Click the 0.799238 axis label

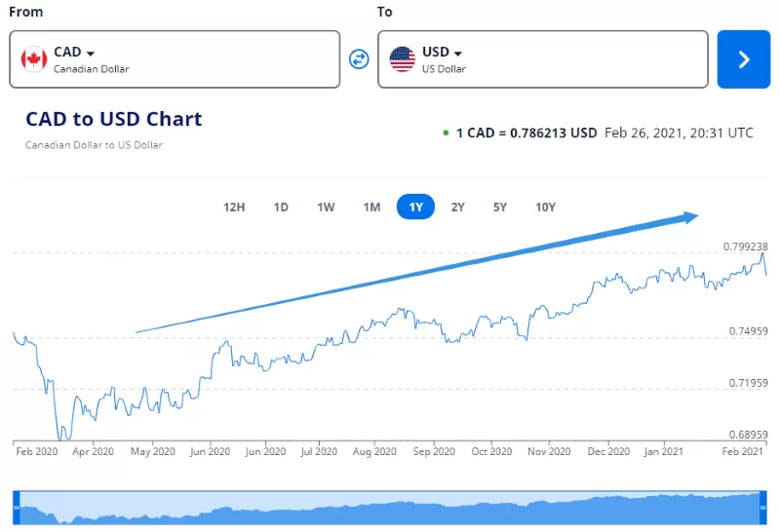tap(745, 247)
